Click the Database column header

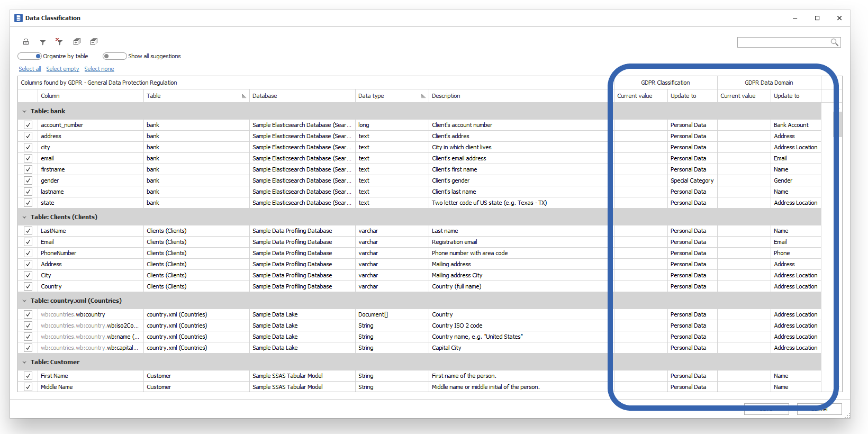[265, 96]
